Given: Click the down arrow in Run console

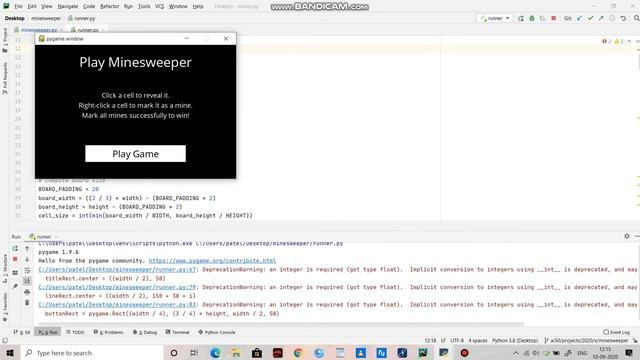Looking at the screenshot, I should 27,259.
